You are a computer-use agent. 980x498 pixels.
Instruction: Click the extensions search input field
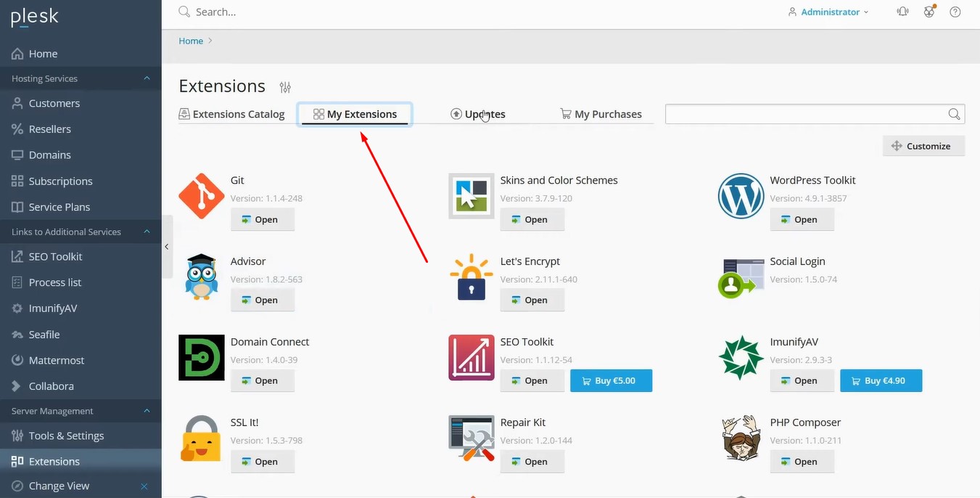pos(805,114)
